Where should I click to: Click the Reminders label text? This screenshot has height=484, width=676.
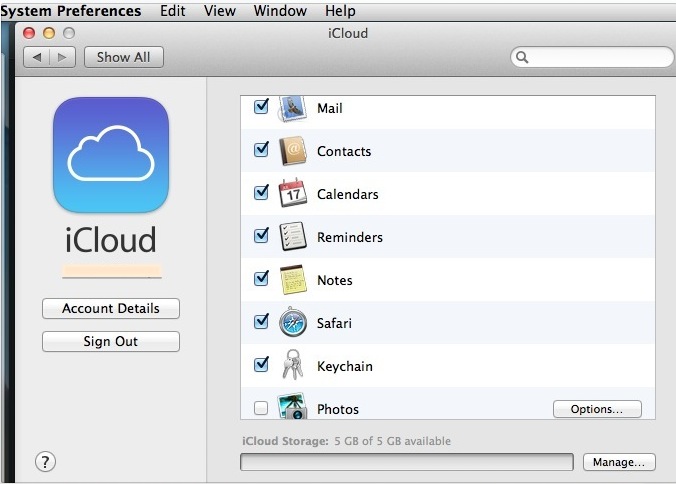pyautogui.click(x=350, y=237)
